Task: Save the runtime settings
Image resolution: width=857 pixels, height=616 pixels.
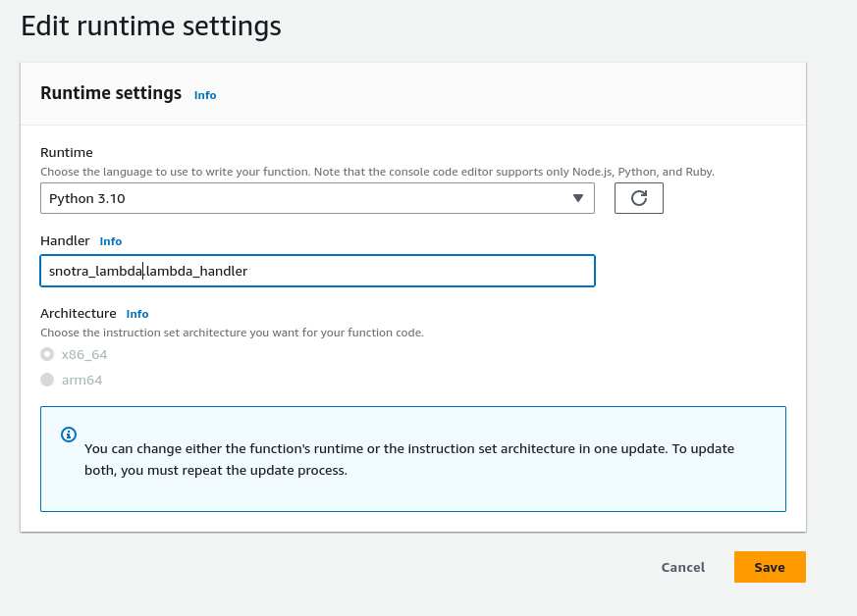Action: tap(769, 567)
